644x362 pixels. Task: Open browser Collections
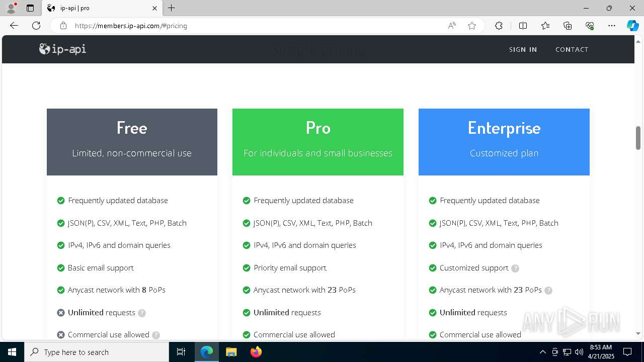pos(568,26)
